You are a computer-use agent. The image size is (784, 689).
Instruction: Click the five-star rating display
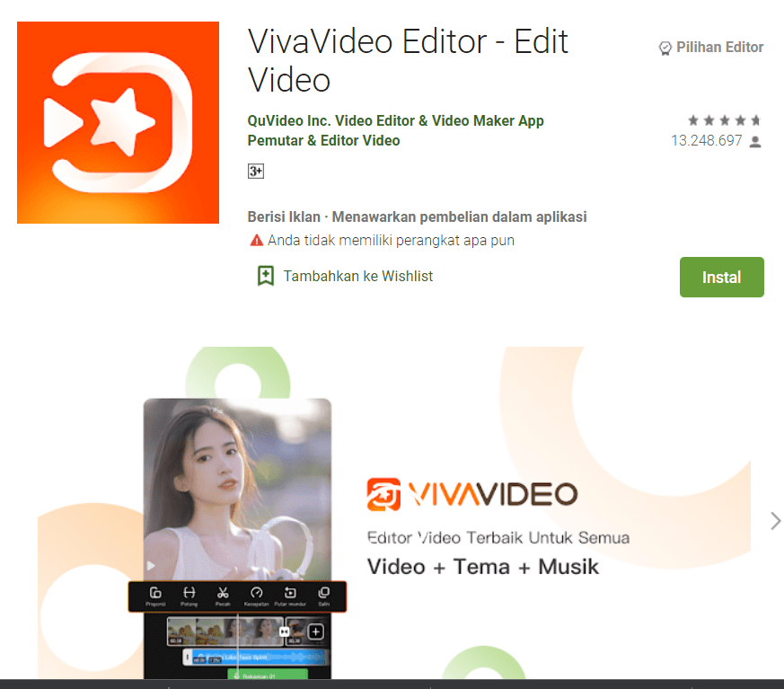click(724, 120)
